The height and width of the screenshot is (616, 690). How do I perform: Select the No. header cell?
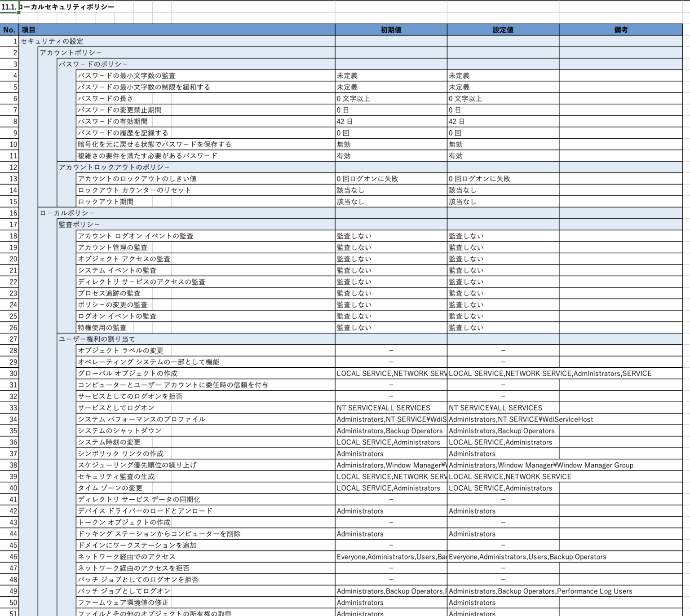[x=9, y=30]
